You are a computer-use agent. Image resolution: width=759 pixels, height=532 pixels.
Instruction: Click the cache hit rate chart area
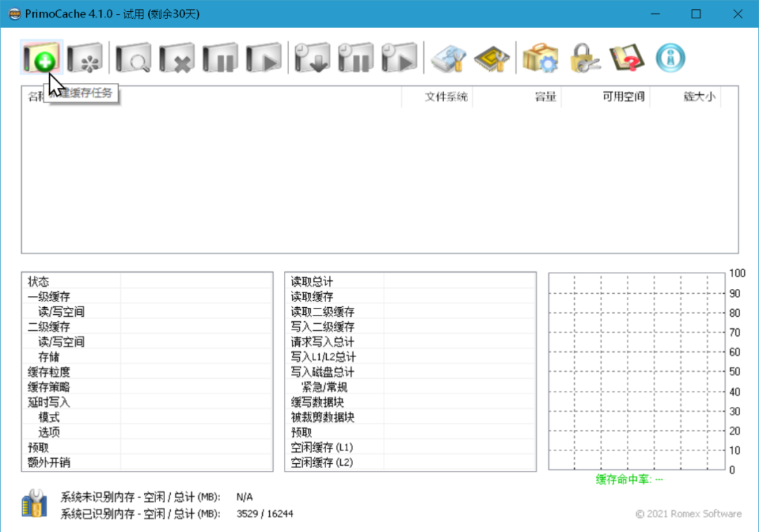(x=637, y=371)
